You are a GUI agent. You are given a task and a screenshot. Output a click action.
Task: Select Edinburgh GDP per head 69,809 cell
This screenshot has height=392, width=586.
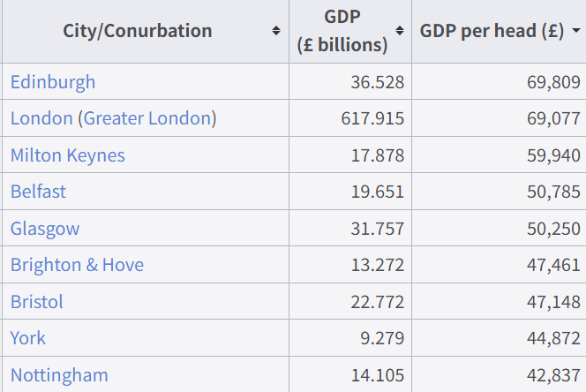coord(499,81)
